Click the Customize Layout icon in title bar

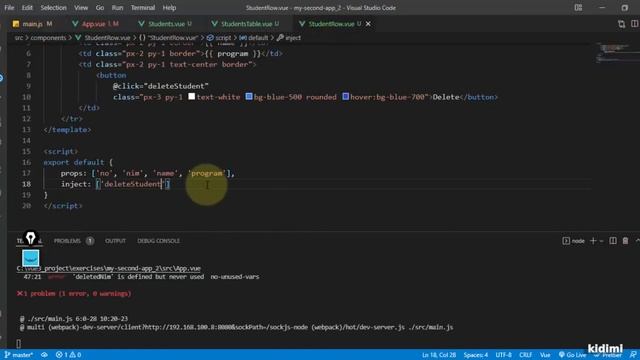578,8
